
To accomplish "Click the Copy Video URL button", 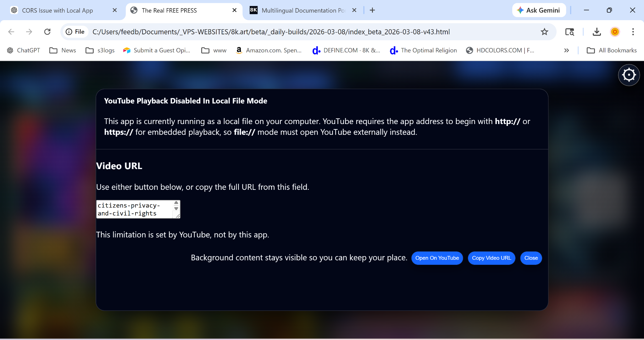I will coord(491,258).
